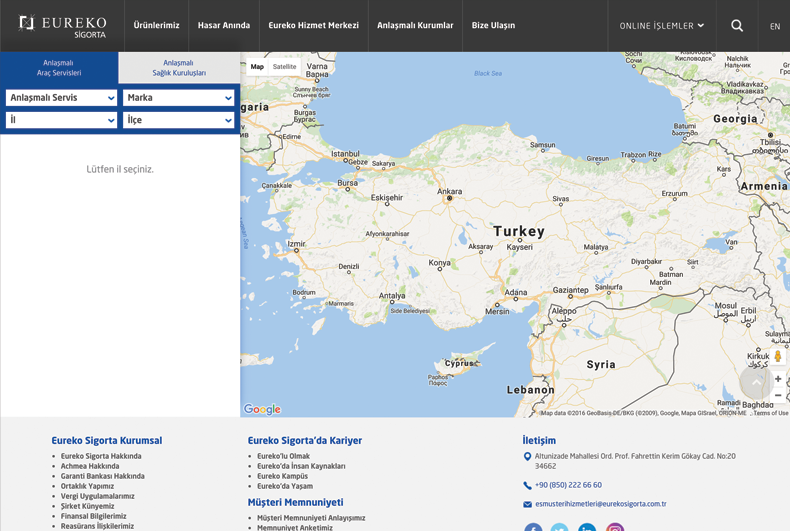Expand the ONLINE İŞLEMLER menu
Image resolution: width=790 pixels, height=531 pixels.
click(662, 26)
